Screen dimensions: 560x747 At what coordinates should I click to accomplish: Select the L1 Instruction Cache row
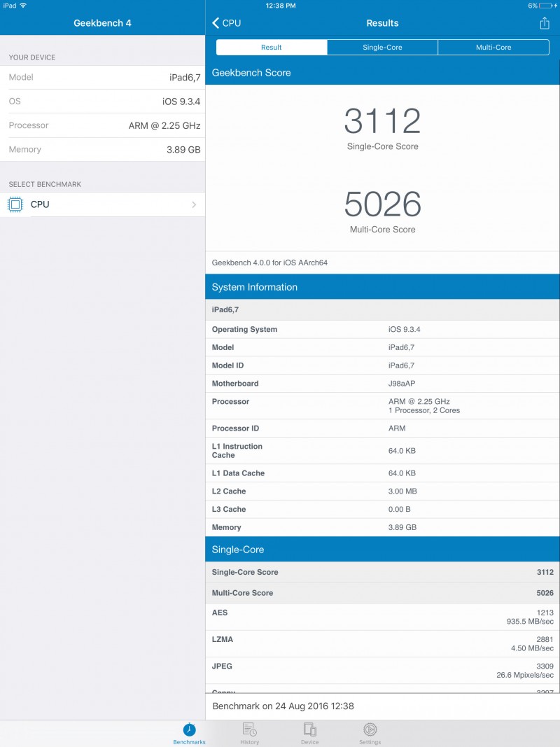point(382,451)
